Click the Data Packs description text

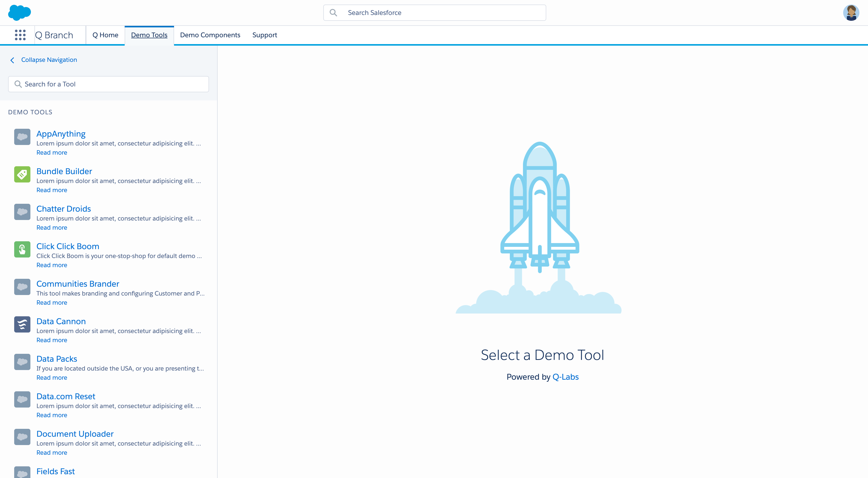(x=120, y=369)
